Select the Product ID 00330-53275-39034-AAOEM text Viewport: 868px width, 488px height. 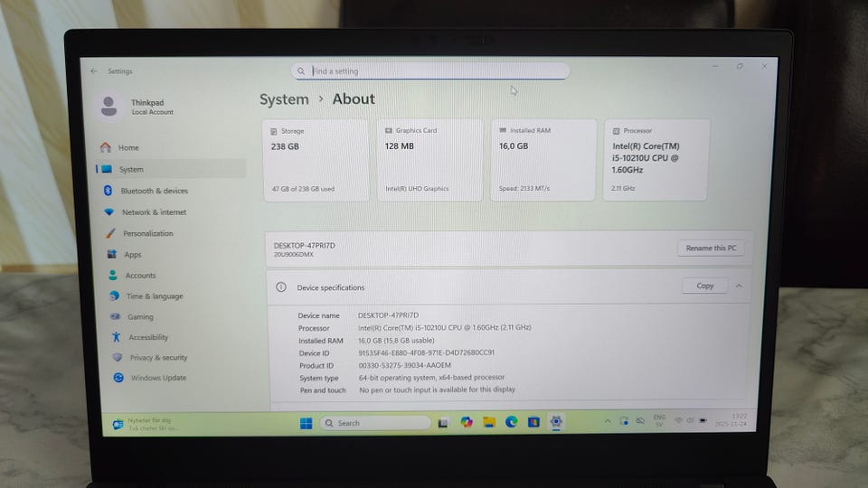pos(405,365)
